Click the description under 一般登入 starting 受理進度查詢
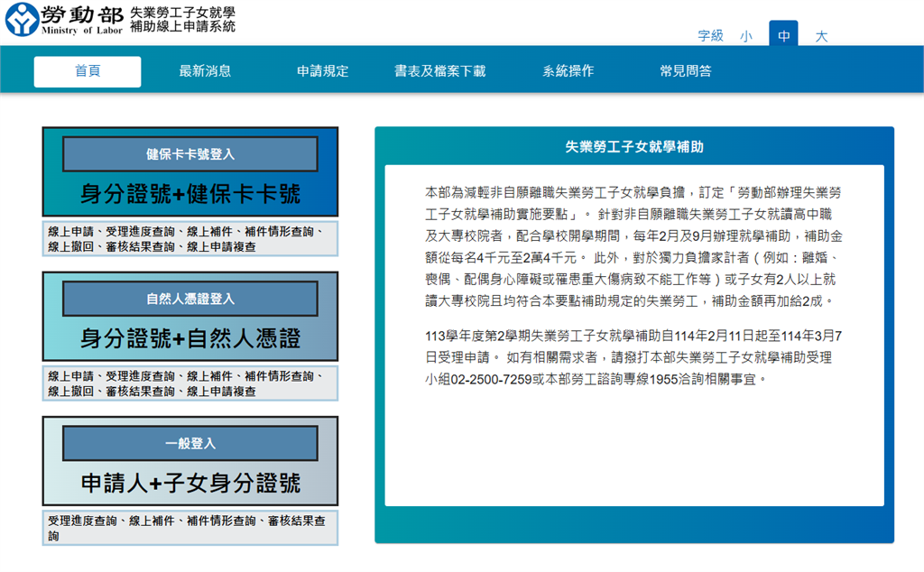This screenshot has width=924, height=572. coord(190,529)
